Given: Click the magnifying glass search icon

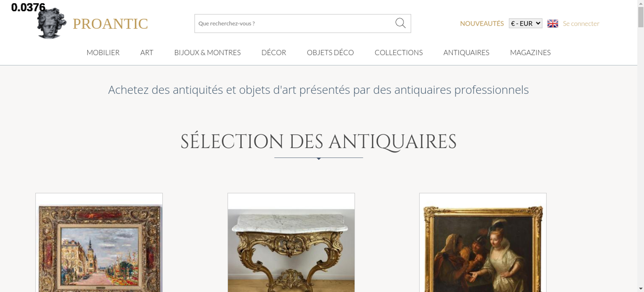Looking at the screenshot, I should pyautogui.click(x=400, y=23).
